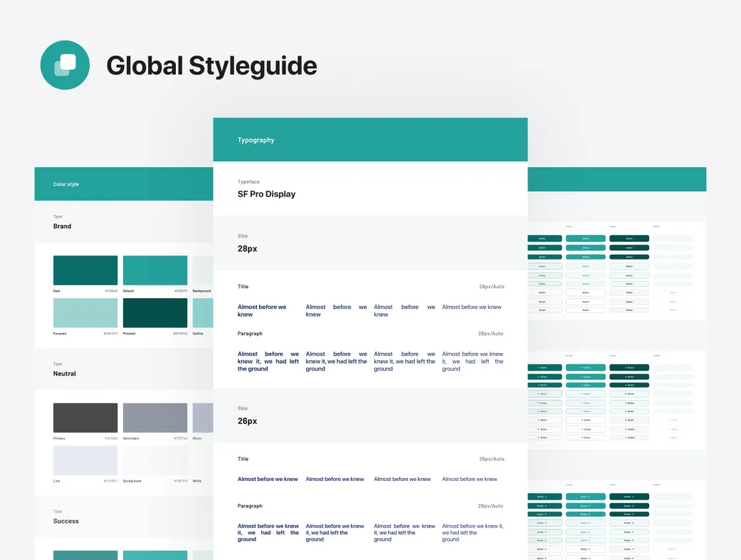Pick the Neutral Line pale lavender swatch
The image size is (741, 560).
point(85,460)
